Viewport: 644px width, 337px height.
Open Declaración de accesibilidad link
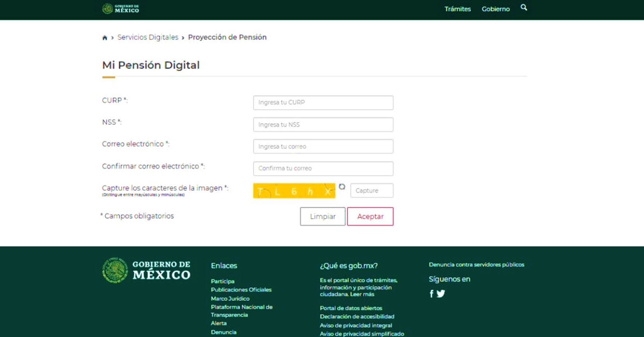(357, 317)
